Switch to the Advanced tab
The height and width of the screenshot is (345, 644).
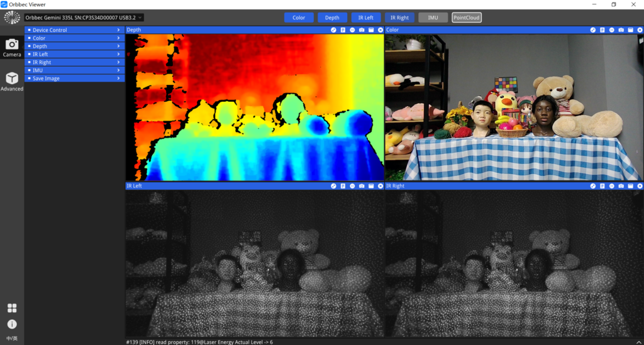tap(12, 82)
